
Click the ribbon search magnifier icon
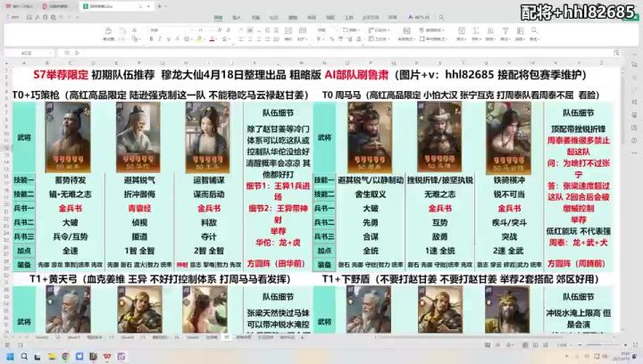pos(441,18)
